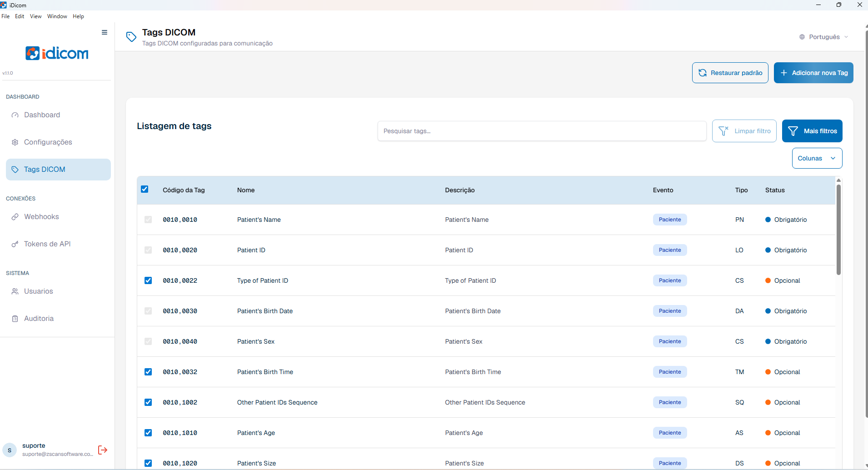Click the Nome column header
Viewport: 868px width, 470px height.
click(246, 190)
